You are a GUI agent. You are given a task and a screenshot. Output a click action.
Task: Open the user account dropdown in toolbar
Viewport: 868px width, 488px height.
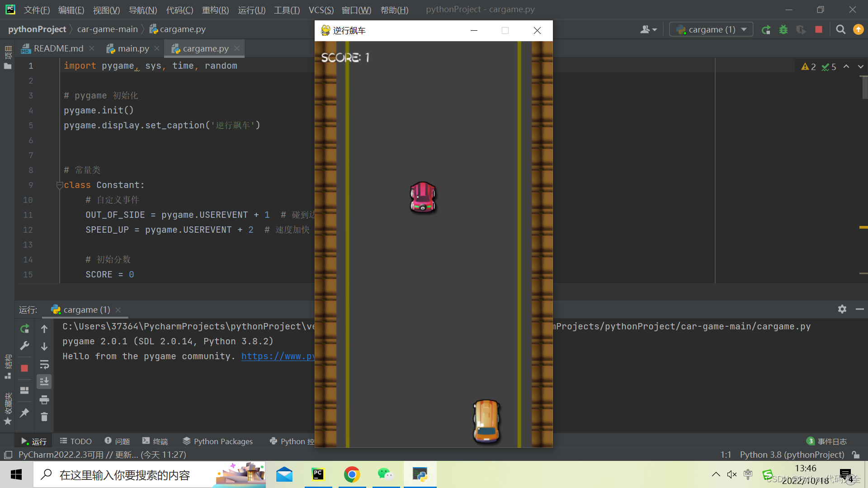(x=648, y=30)
